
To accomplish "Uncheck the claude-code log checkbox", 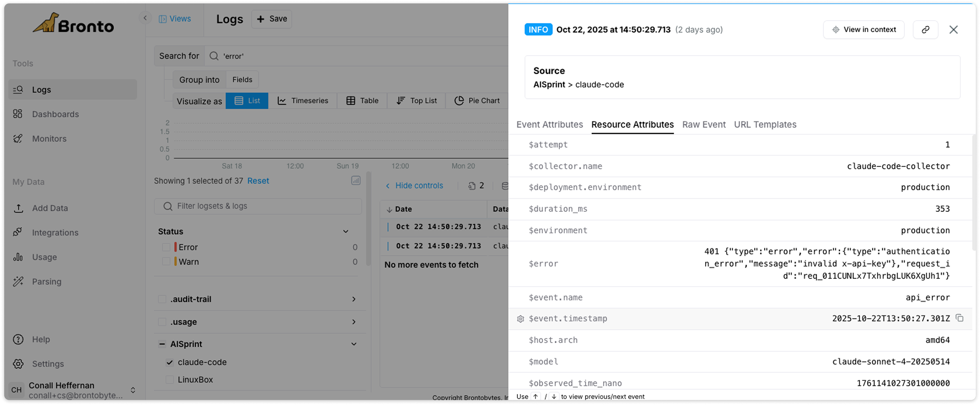I will pos(170,362).
